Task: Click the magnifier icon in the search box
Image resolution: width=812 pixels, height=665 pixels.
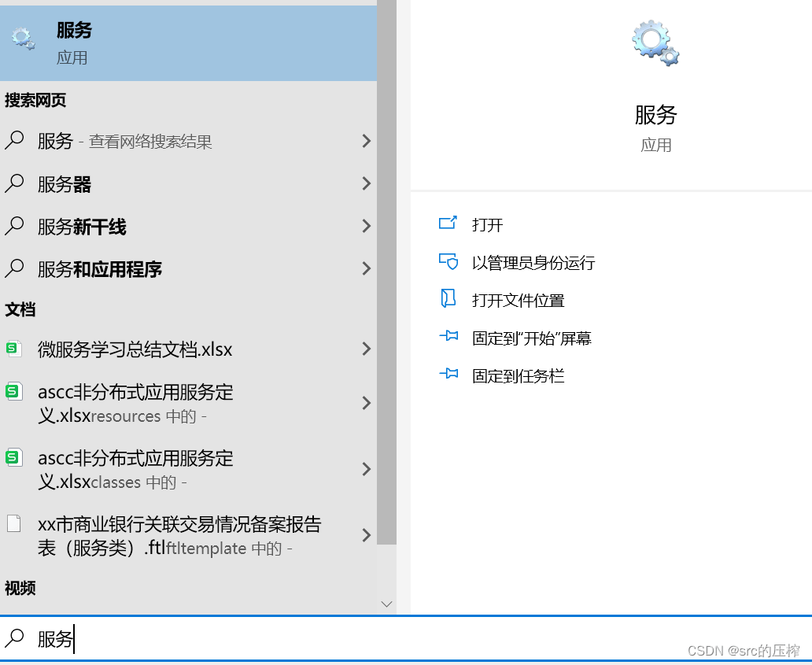Action: pos(14,638)
